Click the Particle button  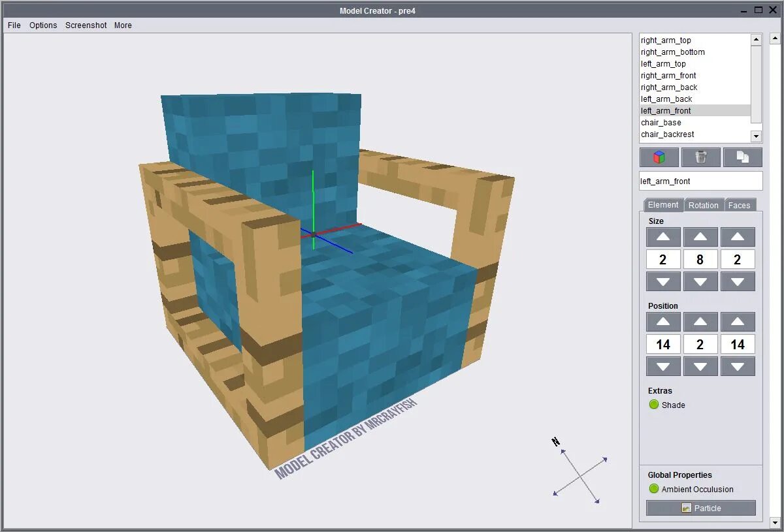click(x=700, y=508)
